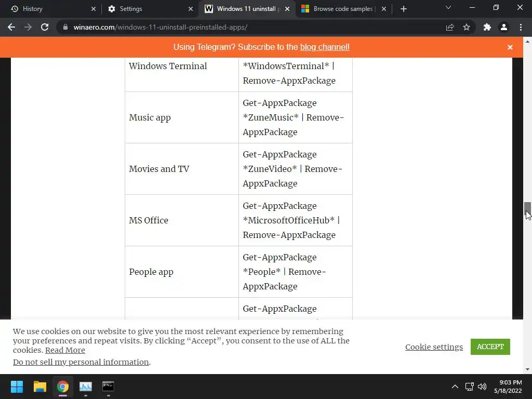
Task: Open the resource monitor taskbar app
Action: pyautogui.click(x=86, y=387)
